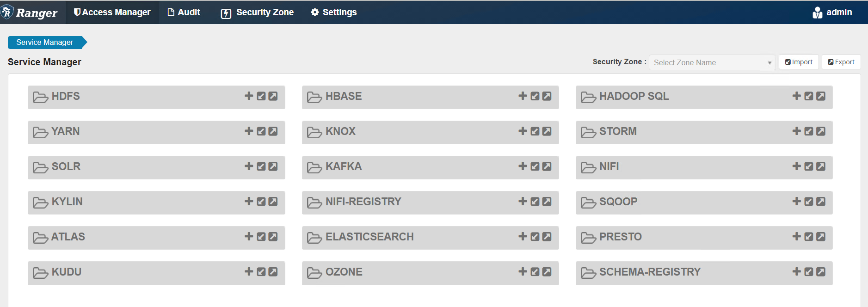Image resolution: width=868 pixels, height=307 pixels.
Task: Add a new NIFI service
Action: [x=796, y=166]
